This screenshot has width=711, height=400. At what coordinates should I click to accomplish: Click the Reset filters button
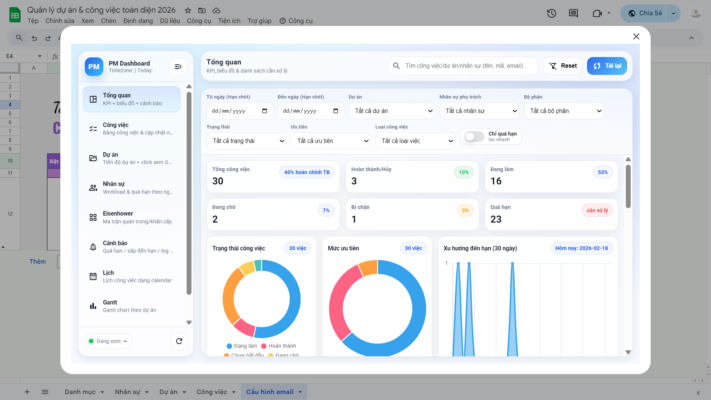click(x=563, y=66)
